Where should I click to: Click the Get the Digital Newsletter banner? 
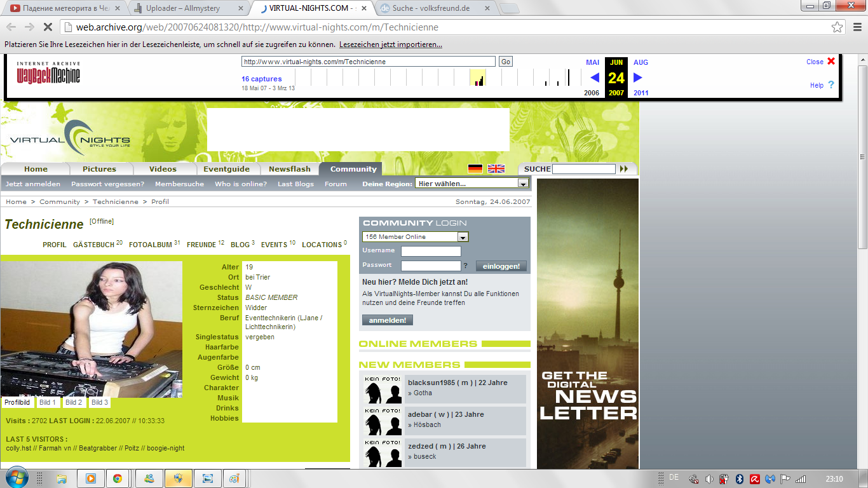pyautogui.click(x=588, y=323)
